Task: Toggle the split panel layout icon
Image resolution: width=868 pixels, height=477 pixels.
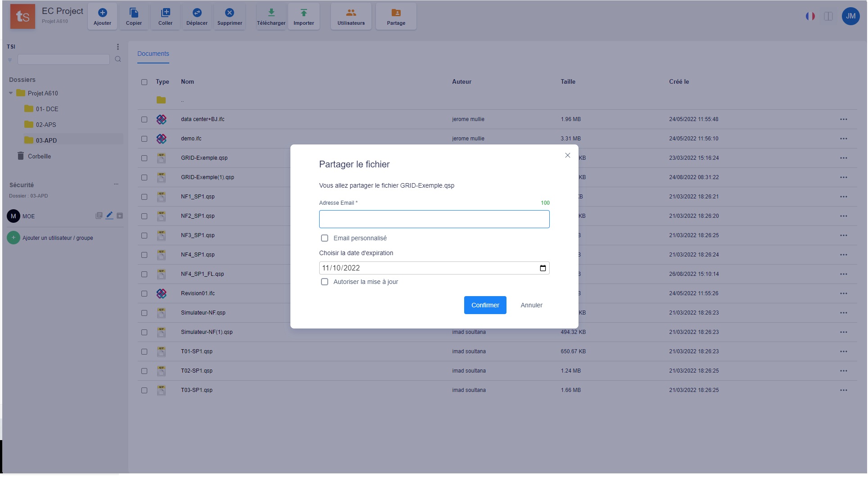Action: coord(828,16)
